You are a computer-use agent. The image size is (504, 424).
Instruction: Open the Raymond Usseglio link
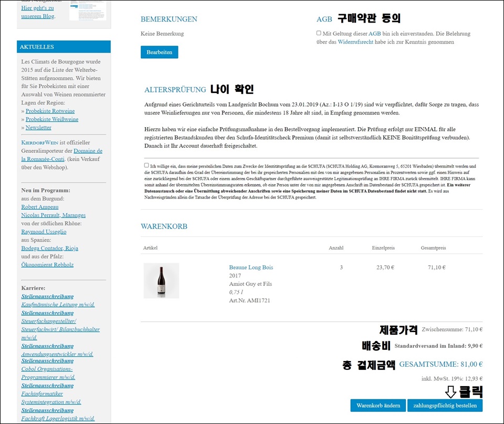(44, 232)
